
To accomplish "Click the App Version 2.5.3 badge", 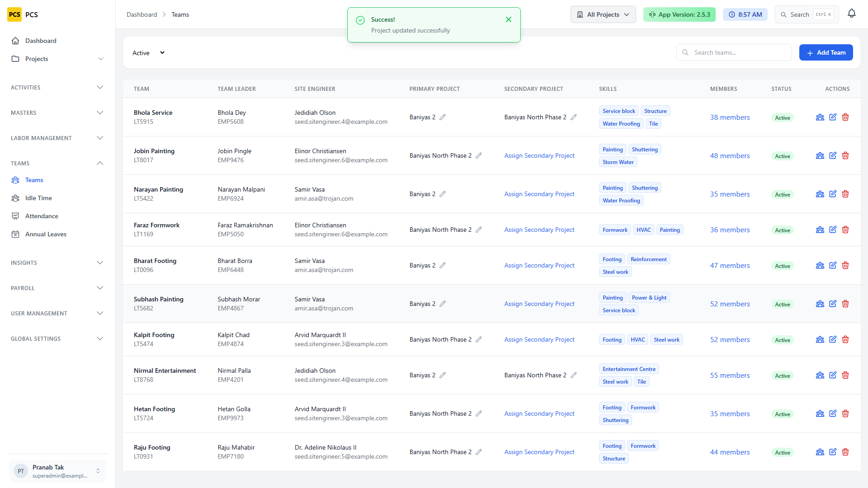I will point(679,14).
